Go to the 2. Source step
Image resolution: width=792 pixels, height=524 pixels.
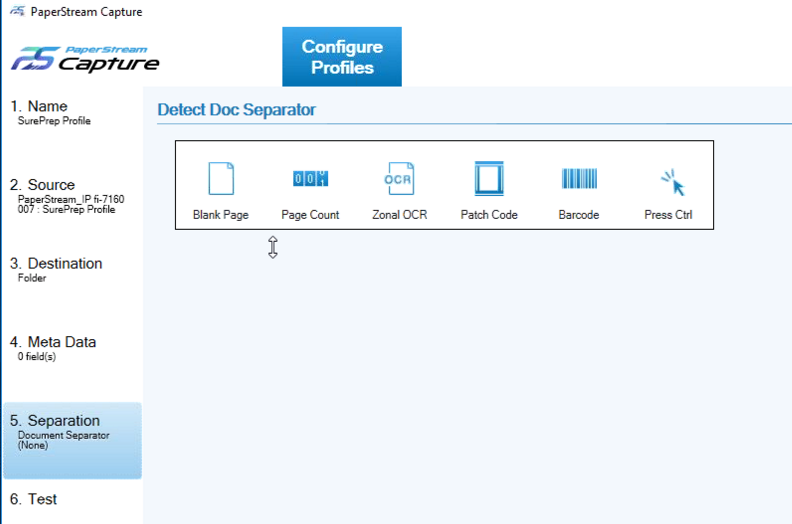click(x=43, y=185)
